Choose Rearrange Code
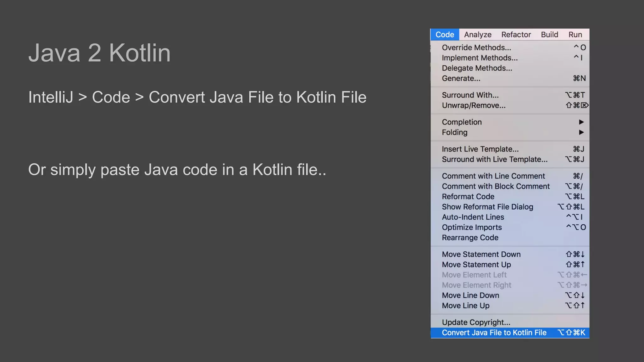644x362 pixels. coord(510,238)
